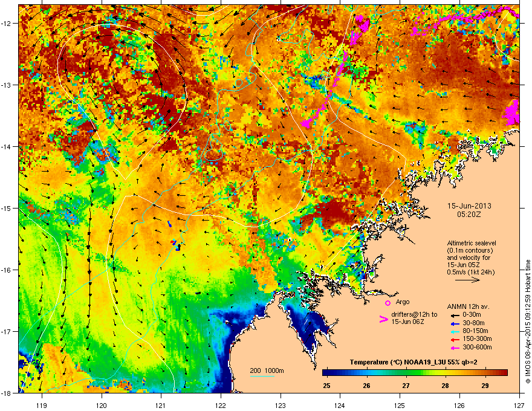Click the cyan isobath line under '200 1000m'
This screenshot has width=532, height=411.
(262, 376)
